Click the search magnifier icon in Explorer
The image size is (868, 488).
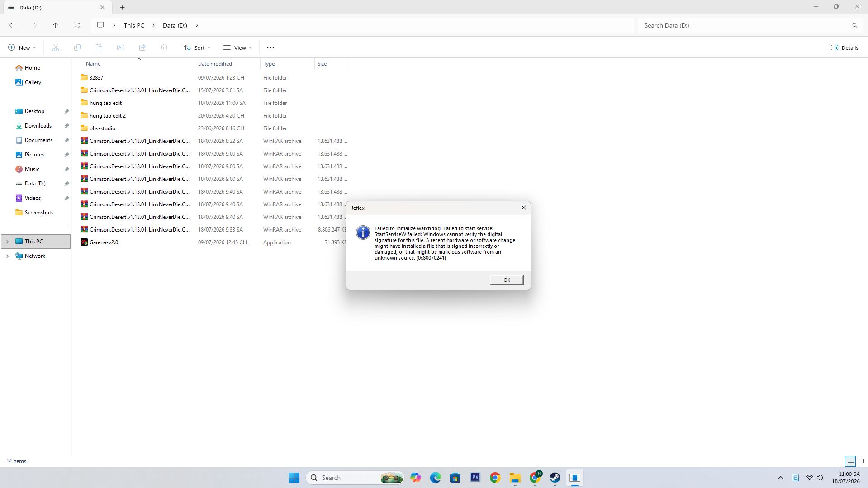coord(854,25)
